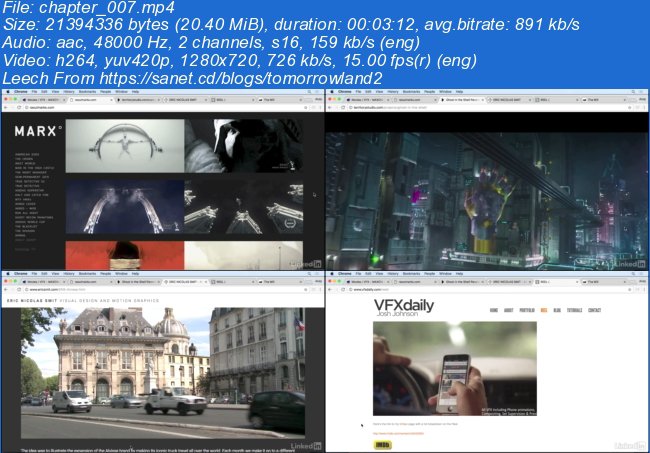Click the bookmark star in the VFXdaily frame
This screenshot has height=453, width=650.
click(630, 290)
